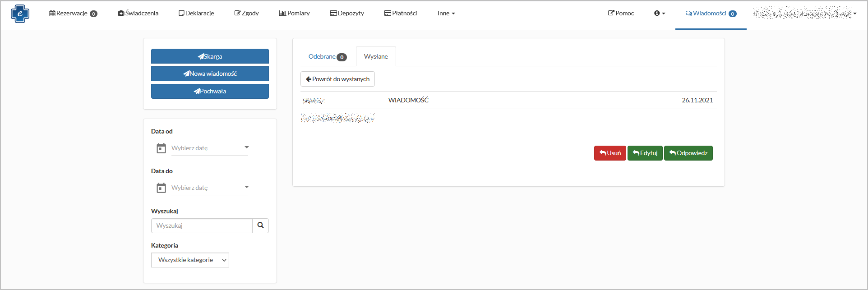Click the e-health cross logo icon
The image size is (868, 290).
click(20, 14)
